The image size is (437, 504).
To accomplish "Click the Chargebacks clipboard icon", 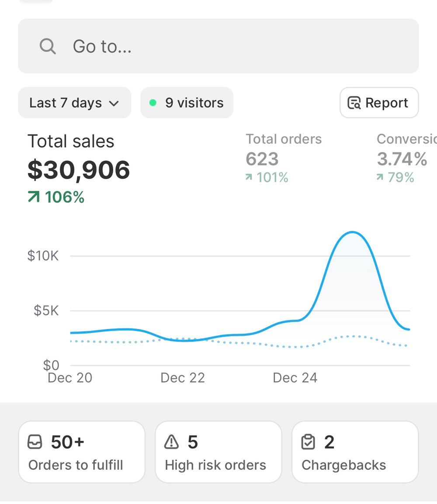I will tap(308, 442).
